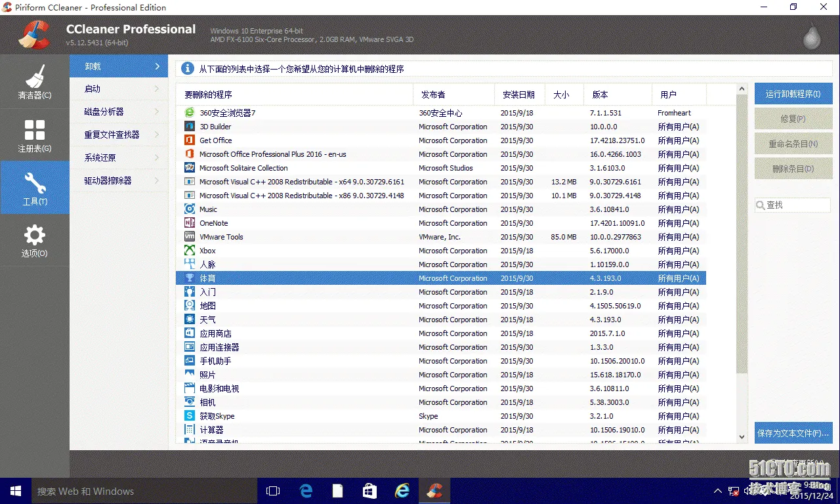Sort by the 发布者 column header
840x504 pixels.
pyautogui.click(x=453, y=94)
